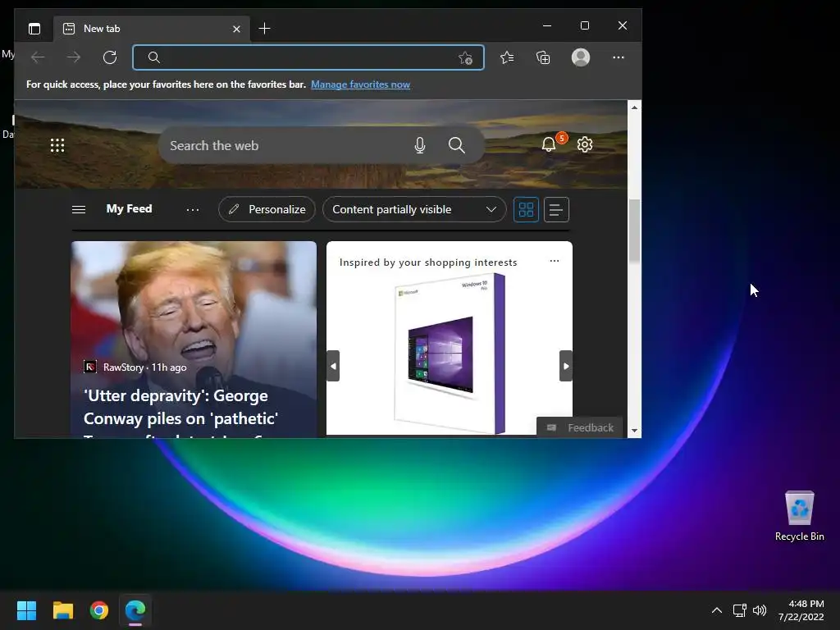Show previous shopping item arrow
This screenshot has width=840, height=630.
coord(333,366)
